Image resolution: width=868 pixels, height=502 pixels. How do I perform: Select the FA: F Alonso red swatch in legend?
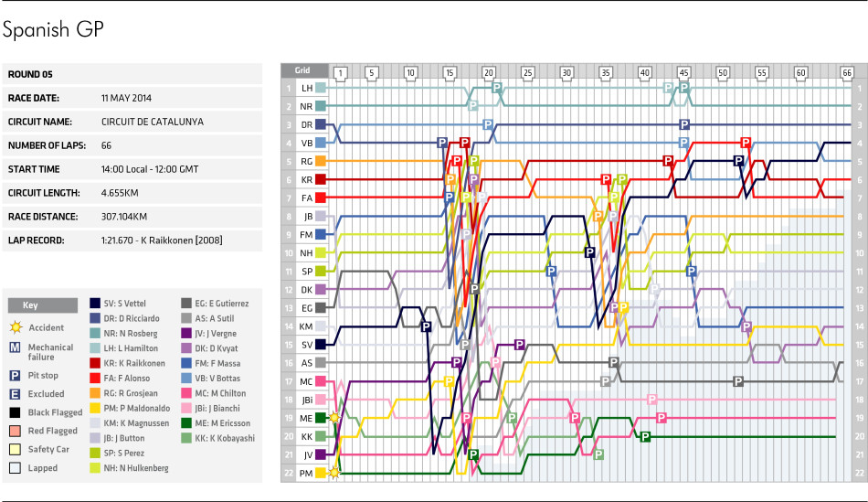pos(96,374)
